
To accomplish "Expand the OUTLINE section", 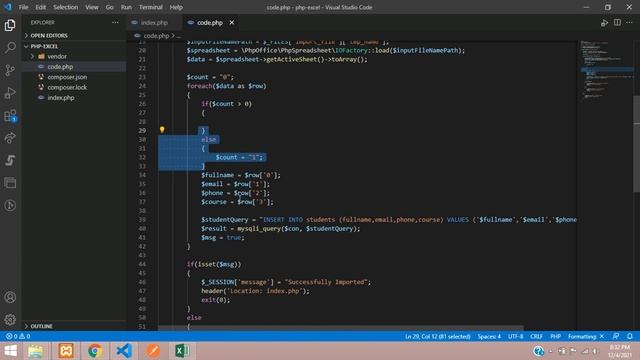I will [x=73, y=326].
